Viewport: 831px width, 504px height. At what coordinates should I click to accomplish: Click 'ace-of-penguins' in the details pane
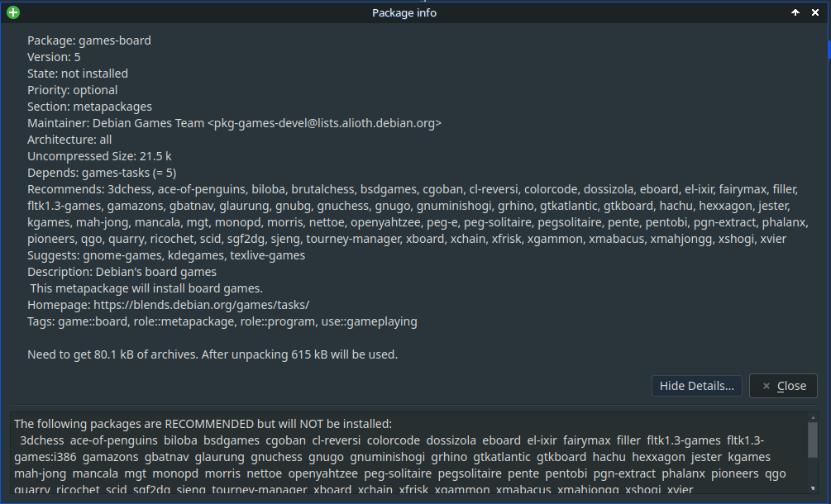(114, 440)
